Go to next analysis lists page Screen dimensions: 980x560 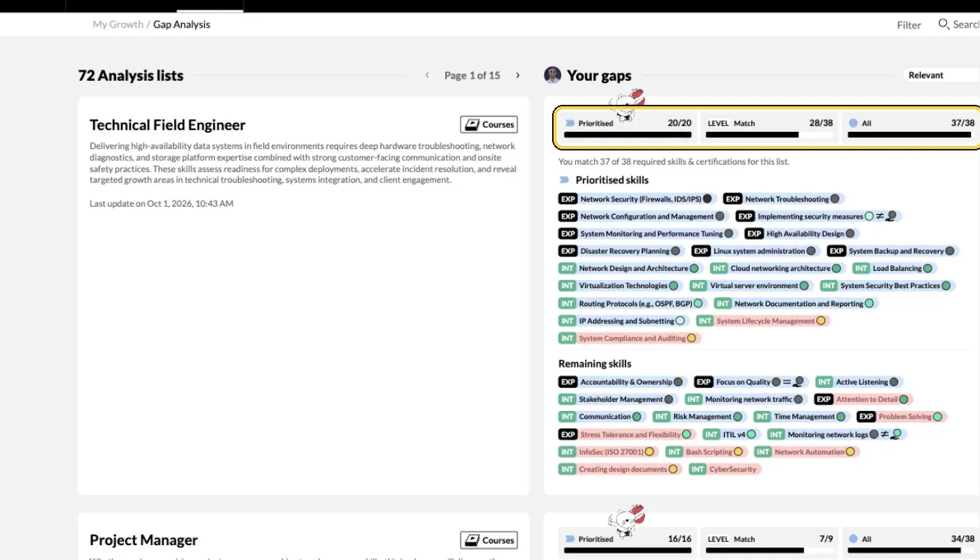point(517,76)
